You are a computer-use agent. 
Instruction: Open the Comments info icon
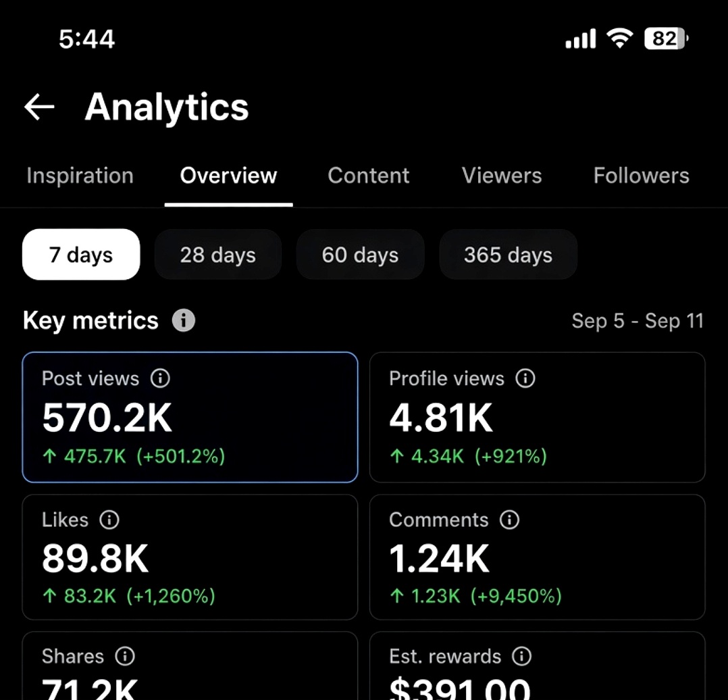[x=509, y=520]
